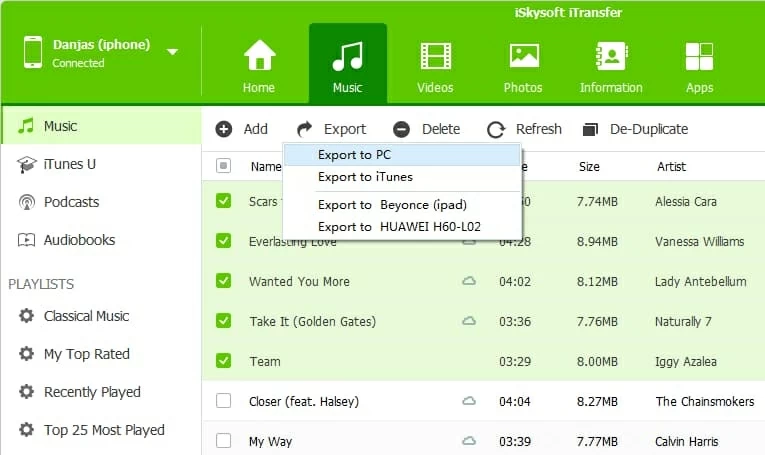Viewport: 765px width, 455px height.
Task: Open the Classical Music playlist
Action: [86, 316]
